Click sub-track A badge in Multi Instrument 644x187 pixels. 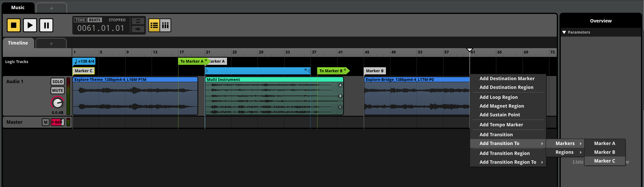point(340,85)
